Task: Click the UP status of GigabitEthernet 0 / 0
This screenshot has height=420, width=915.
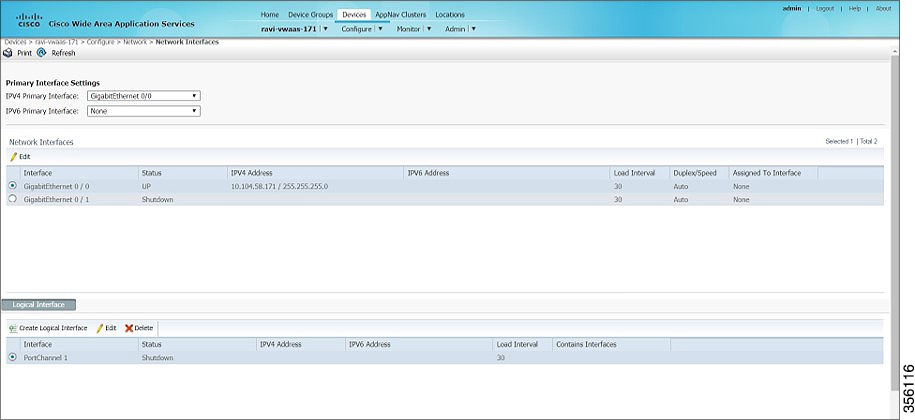Action: coord(146,187)
